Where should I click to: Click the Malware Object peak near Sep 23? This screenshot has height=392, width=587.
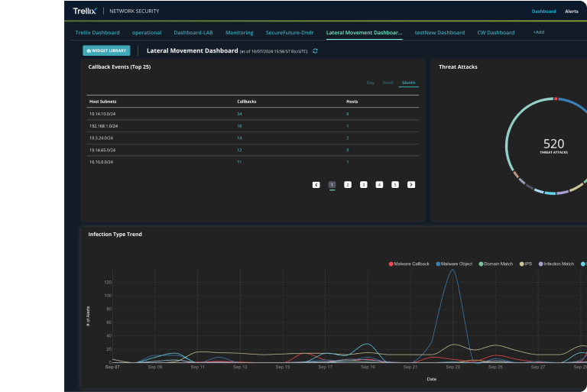point(452,270)
